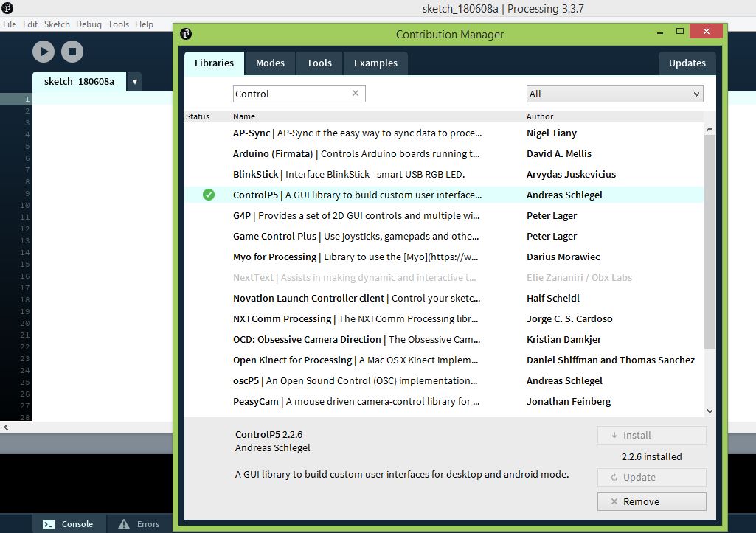Select the G4P library row
This screenshot has width=756, height=533.
point(444,215)
